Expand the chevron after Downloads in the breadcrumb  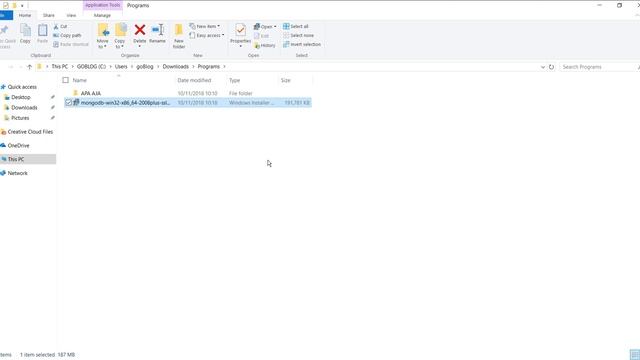click(x=193, y=67)
